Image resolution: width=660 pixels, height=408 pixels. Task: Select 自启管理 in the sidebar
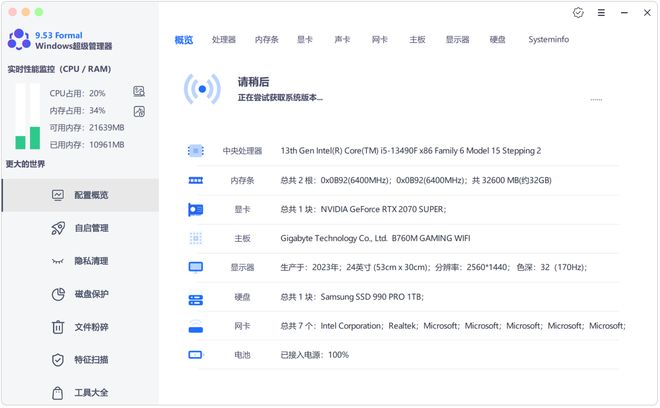pyautogui.click(x=91, y=228)
